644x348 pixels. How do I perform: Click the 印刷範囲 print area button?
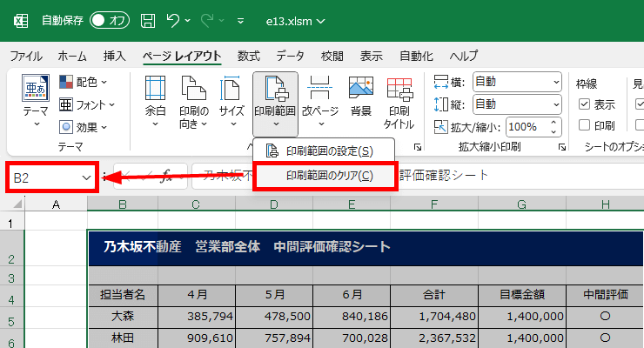coord(275,103)
